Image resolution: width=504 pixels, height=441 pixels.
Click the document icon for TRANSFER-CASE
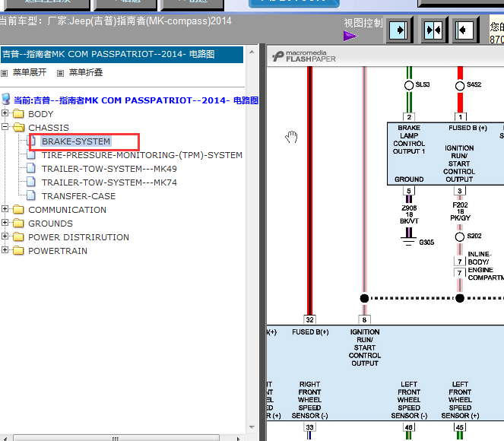(x=31, y=195)
